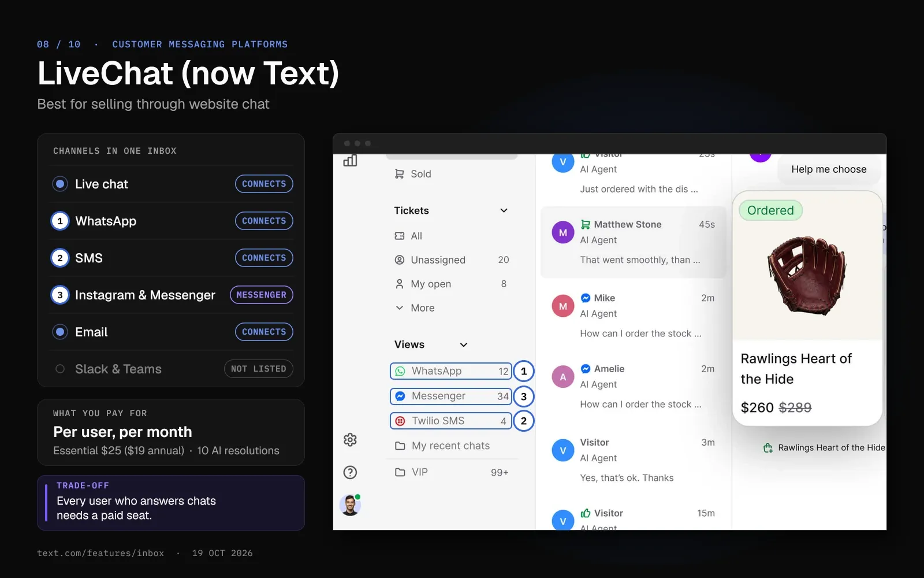Select the Unassigned tickets icon
The height and width of the screenshot is (578, 924).
pos(399,260)
